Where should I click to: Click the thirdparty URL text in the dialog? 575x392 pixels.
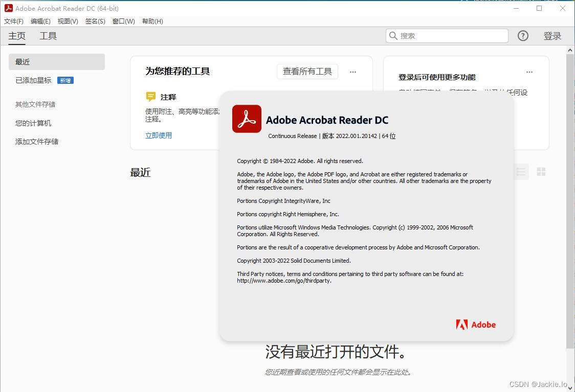click(x=284, y=281)
